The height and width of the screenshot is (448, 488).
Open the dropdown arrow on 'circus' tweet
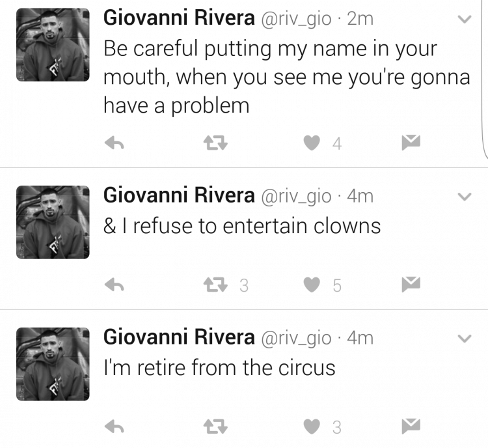pyautogui.click(x=465, y=339)
